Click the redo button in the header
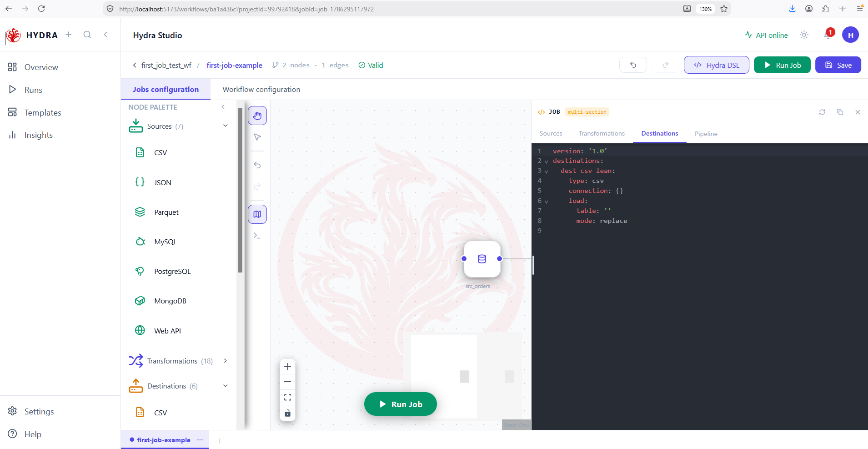Screen dimensions: 868x449 click(665, 65)
